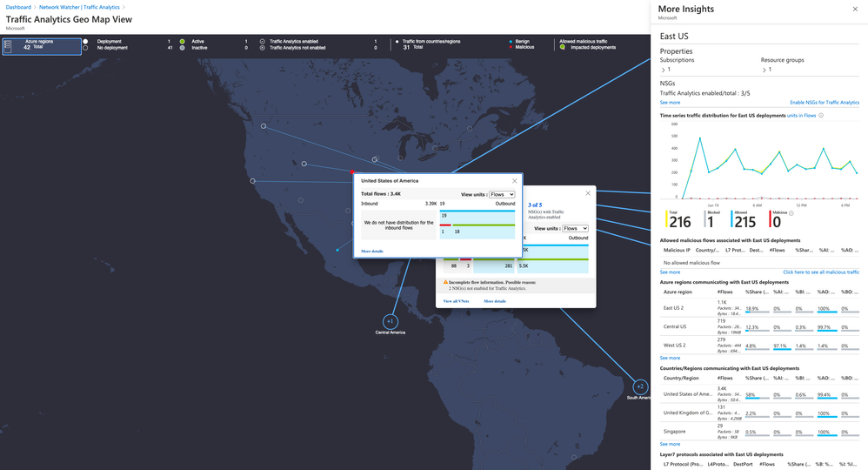Open More details link in USA popup
Screen dimensions: 868x470
point(372,251)
